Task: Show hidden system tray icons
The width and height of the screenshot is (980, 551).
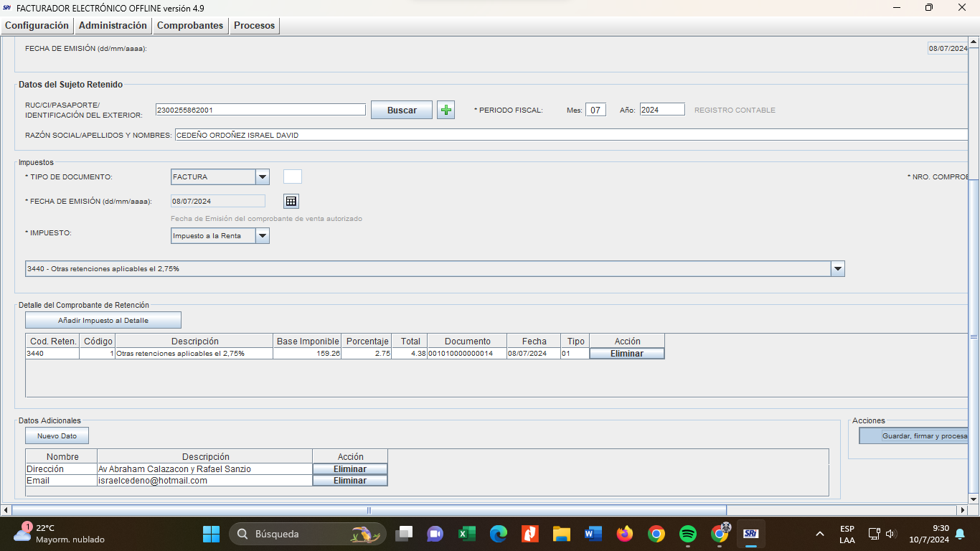Action: click(x=819, y=534)
